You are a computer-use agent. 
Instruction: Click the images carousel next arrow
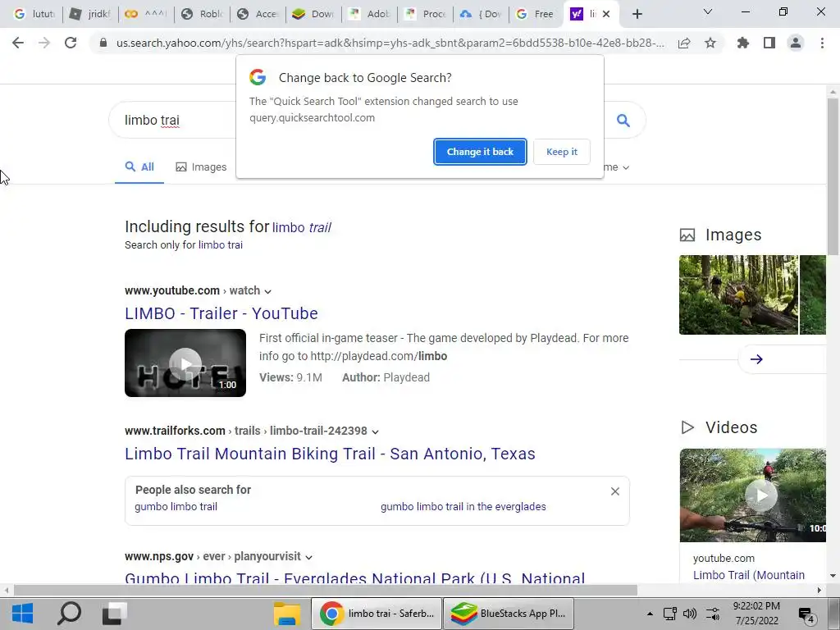(x=756, y=359)
